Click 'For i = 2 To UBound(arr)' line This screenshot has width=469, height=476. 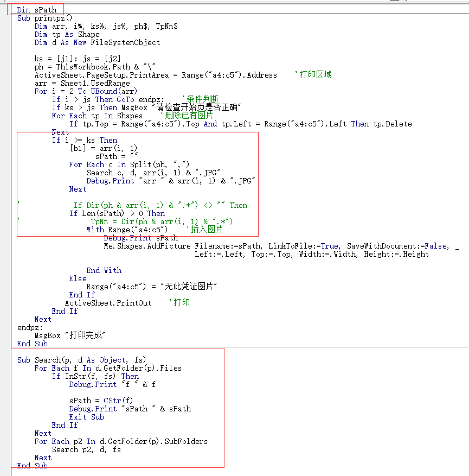tap(86, 91)
